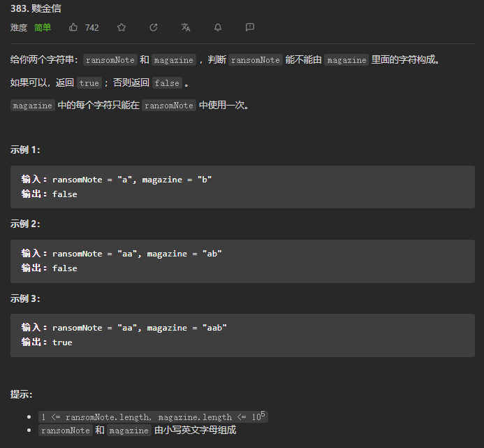Screen dimensions: 484x448
Task: Click the length constraint with 10^5
Action: (153, 417)
